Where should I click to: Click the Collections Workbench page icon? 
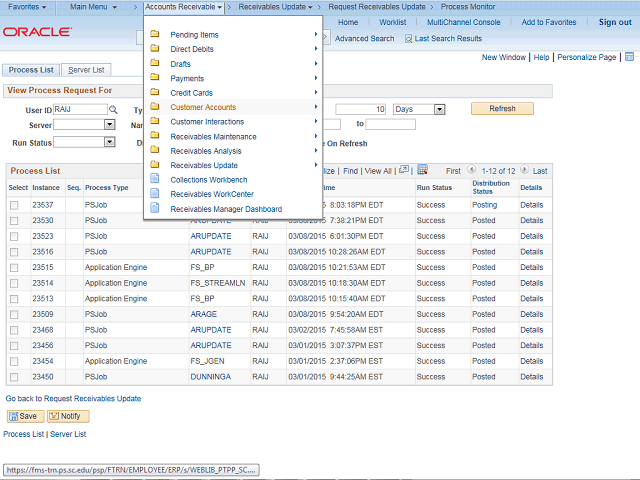[x=155, y=180]
